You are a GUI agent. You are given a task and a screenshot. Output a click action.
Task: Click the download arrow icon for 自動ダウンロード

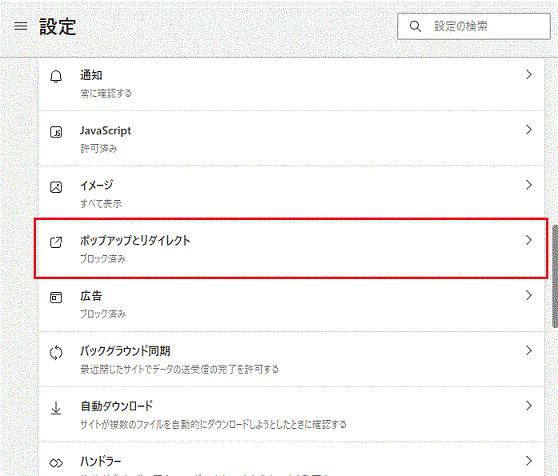tap(56, 408)
